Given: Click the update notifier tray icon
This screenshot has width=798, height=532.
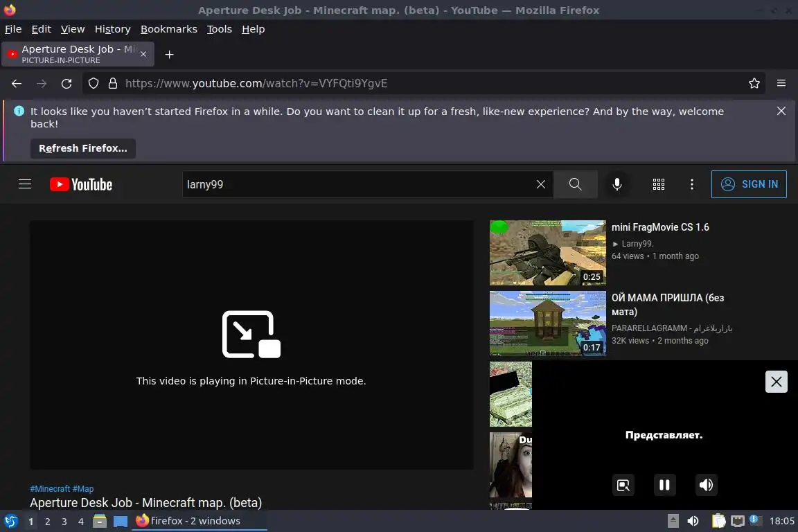Looking at the screenshot, I should coord(756,520).
